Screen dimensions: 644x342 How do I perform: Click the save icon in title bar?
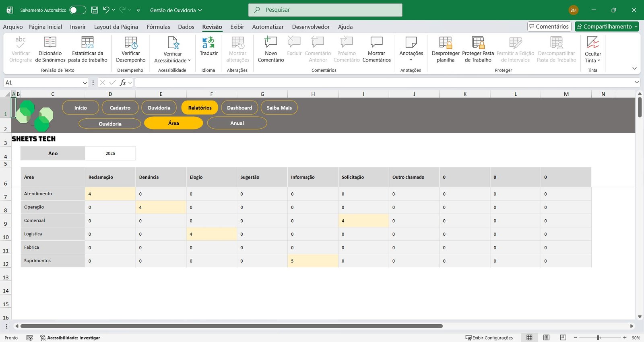(95, 10)
